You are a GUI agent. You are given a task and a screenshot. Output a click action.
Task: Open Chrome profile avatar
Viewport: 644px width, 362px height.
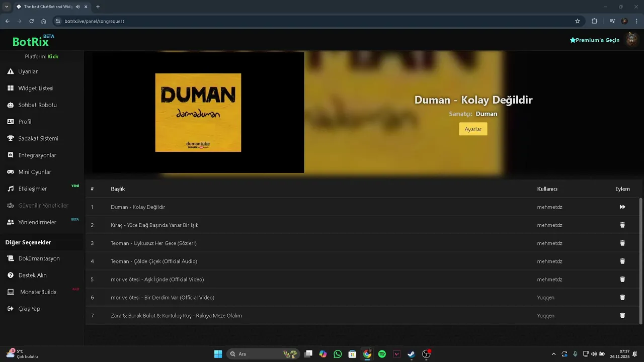624,21
